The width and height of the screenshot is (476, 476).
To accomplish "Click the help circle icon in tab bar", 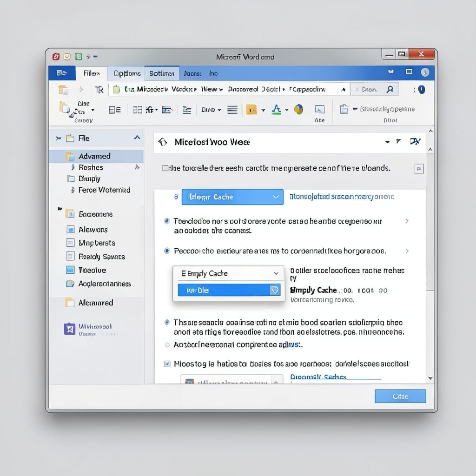I will (425, 72).
